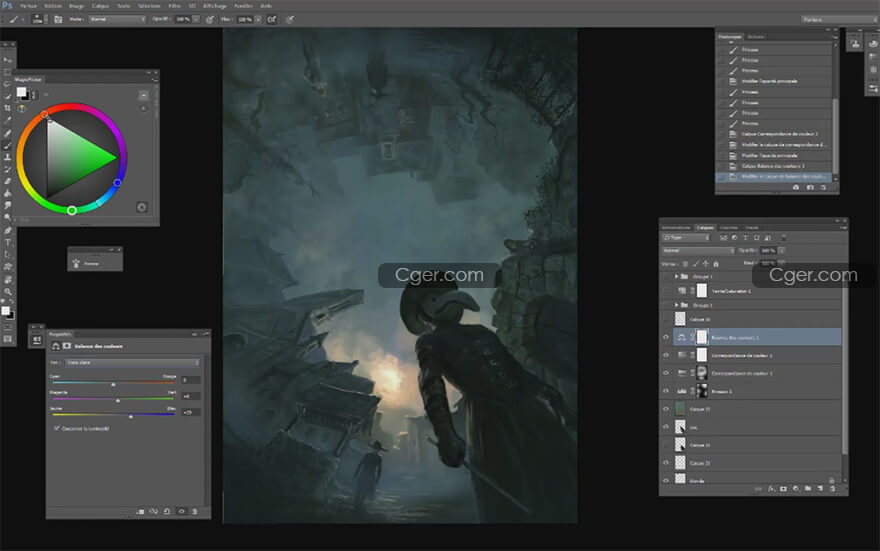Select the Type tool

point(8,242)
